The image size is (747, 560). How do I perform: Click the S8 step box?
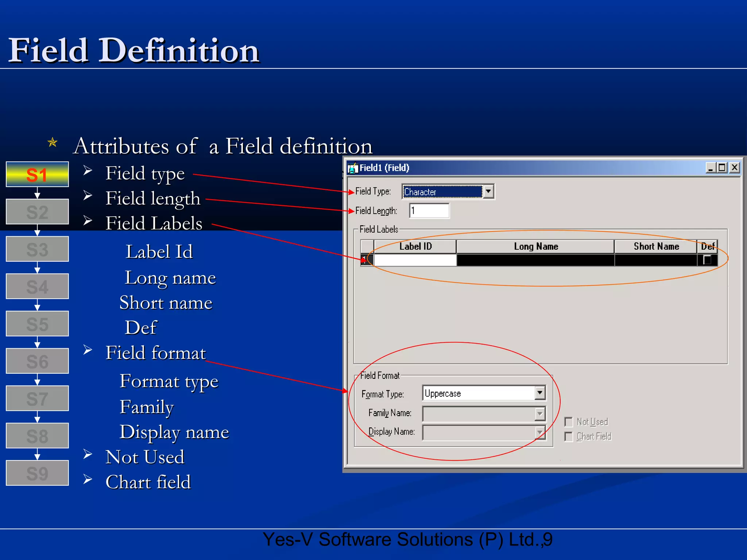(37, 436)
